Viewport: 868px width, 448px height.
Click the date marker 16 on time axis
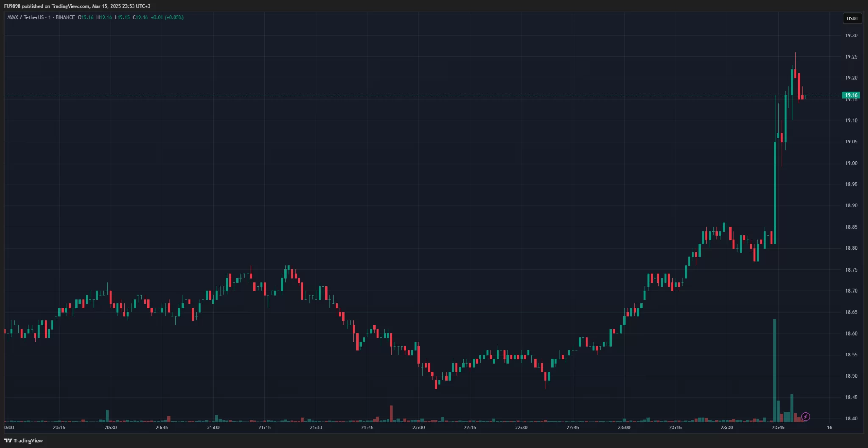829,428
